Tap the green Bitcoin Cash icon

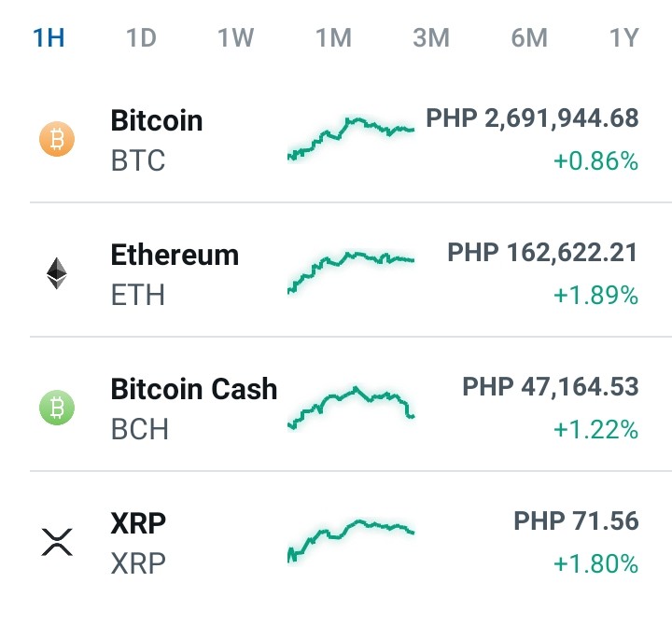57,408
